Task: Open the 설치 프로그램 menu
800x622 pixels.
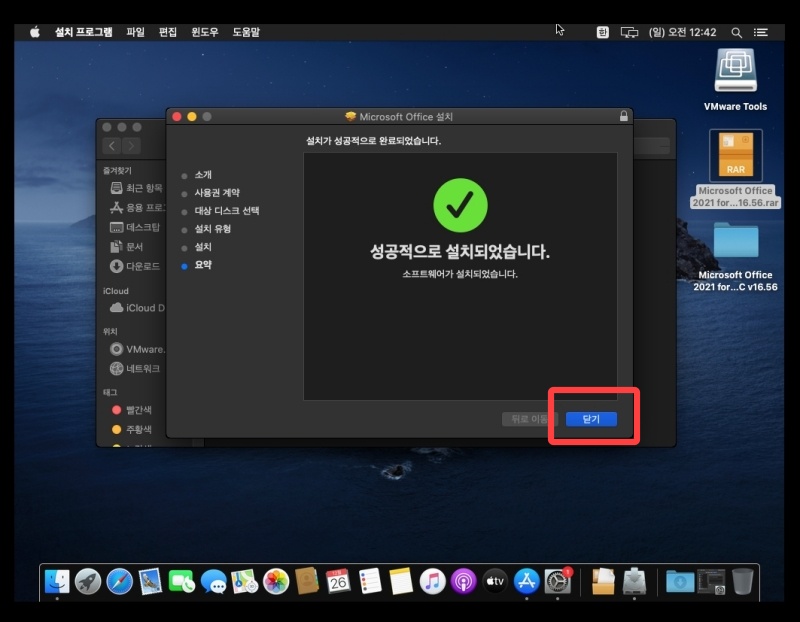Action: click(84, 32)
